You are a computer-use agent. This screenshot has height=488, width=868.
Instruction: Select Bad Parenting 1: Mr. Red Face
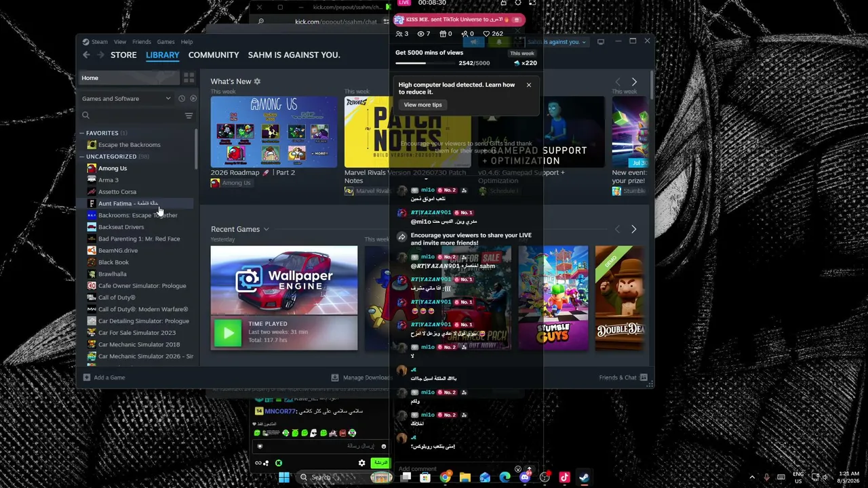[x=139, y=239]
